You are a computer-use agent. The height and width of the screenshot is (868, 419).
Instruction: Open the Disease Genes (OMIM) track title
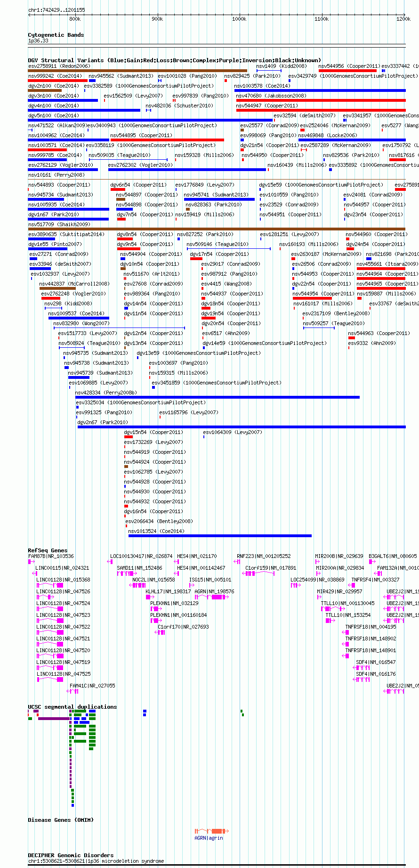coord(61,820)
